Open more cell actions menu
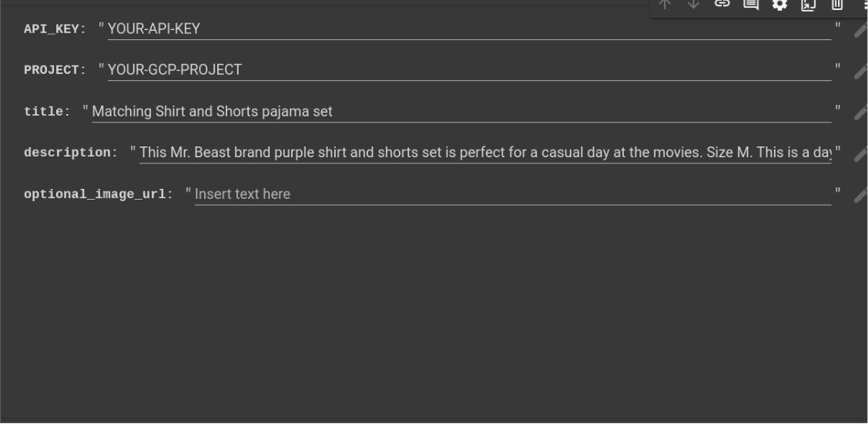 864,5
